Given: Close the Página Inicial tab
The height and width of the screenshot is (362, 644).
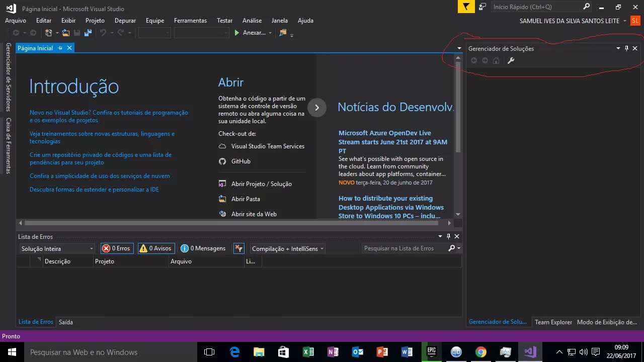Looking at the screenshot, I should coord(69,48).
